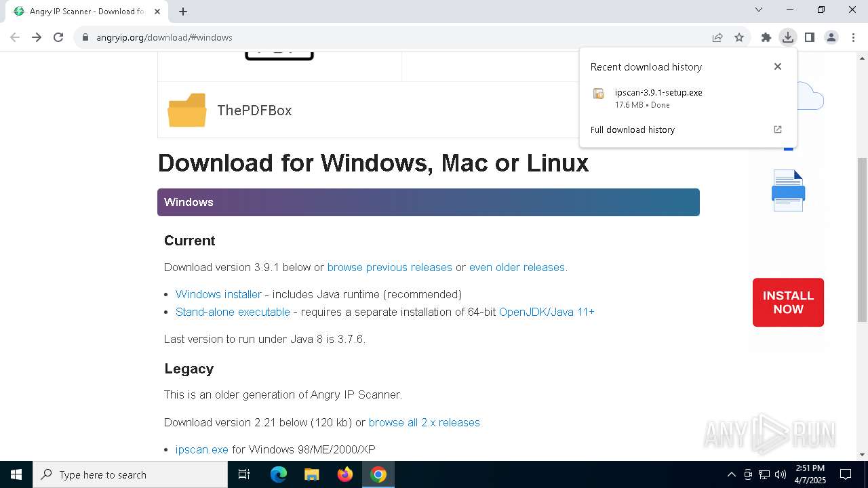Screen dimensions: 868x488
Task: View site information padlock icon
Action: point(85,37)
